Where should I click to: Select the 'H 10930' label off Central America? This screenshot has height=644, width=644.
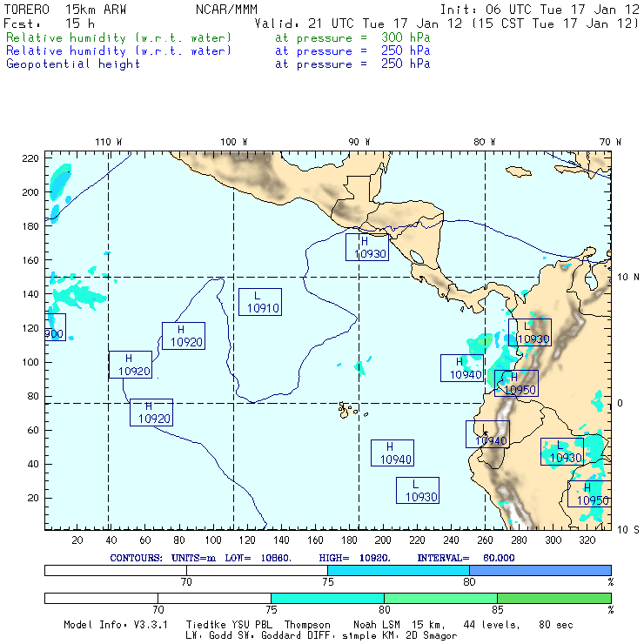[x=367, y=247]
